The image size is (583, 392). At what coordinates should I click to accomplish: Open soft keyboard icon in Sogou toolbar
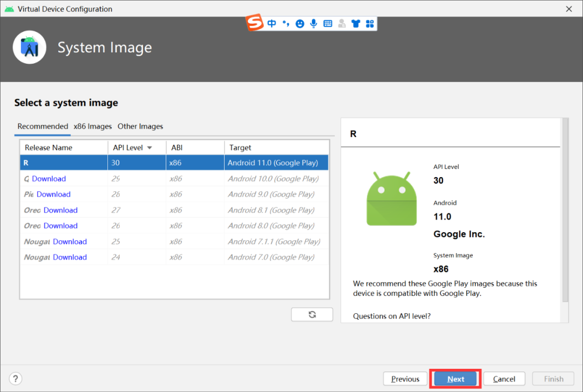point(328,23)
